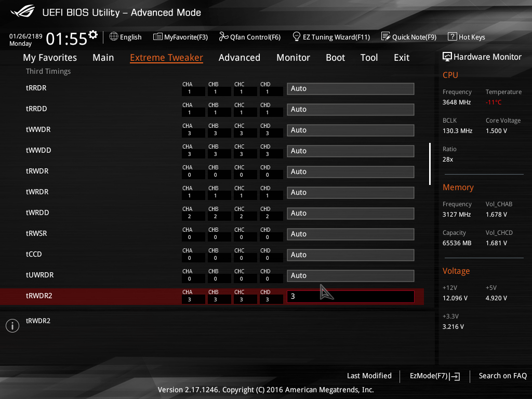This screenshot has height=399, width=532.
Task: Select the tRRDR Auto value field
Action: [350, 89]
